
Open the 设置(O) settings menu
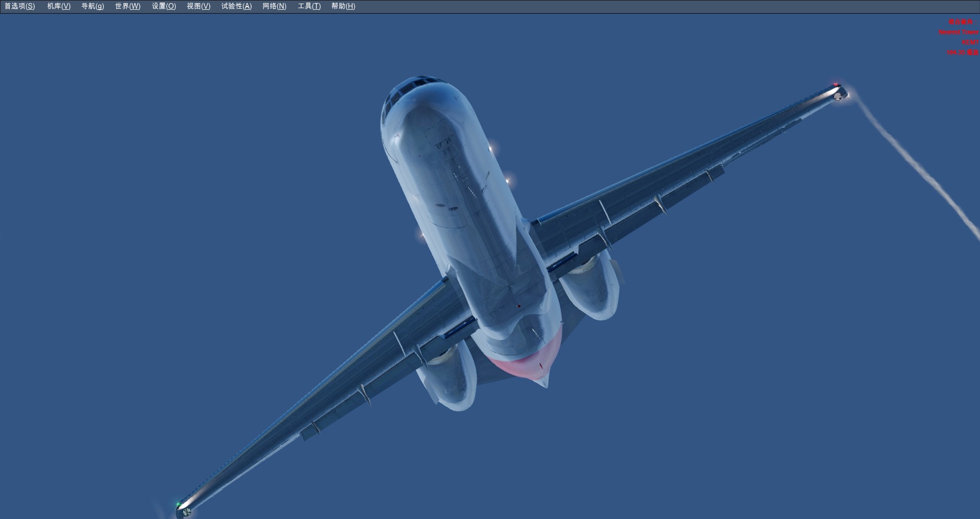coord(164,6)
